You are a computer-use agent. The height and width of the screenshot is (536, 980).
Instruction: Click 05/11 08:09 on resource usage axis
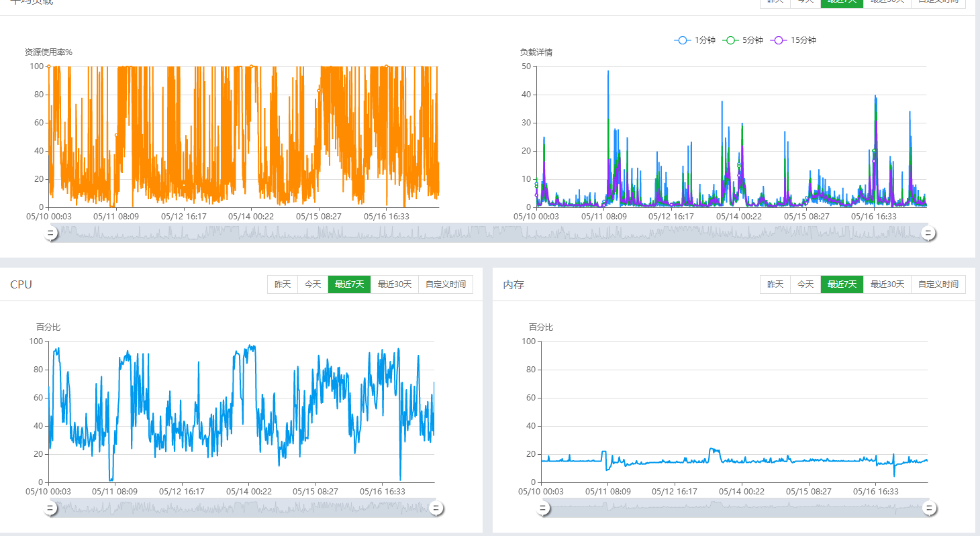click(x=116, y=217)
